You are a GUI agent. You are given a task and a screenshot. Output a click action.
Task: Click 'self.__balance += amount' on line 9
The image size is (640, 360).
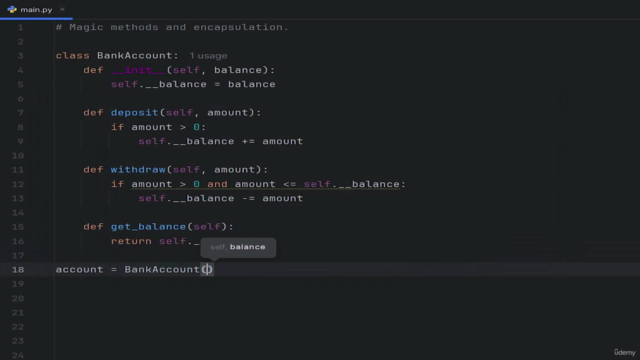point(220,141)
